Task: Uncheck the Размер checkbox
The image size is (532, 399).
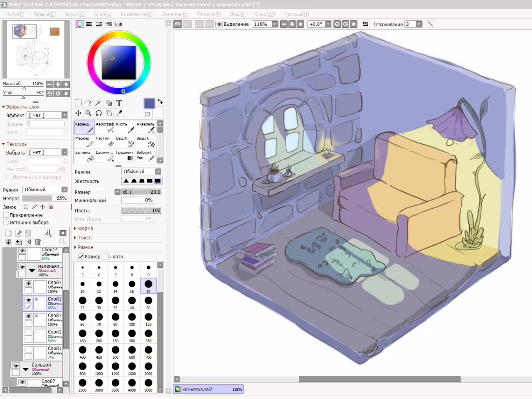Action: click(81, 256)
